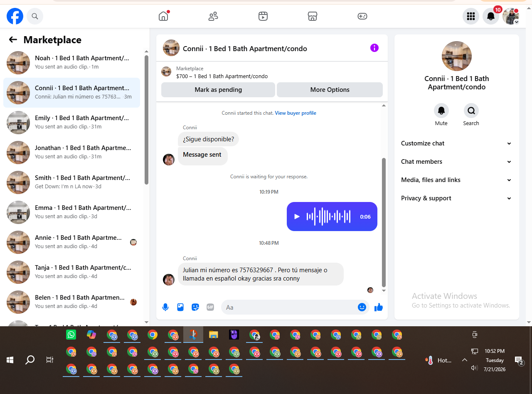Open Windows Task View
The height and width of the screenshot is (394, 532).
(50, 360)
